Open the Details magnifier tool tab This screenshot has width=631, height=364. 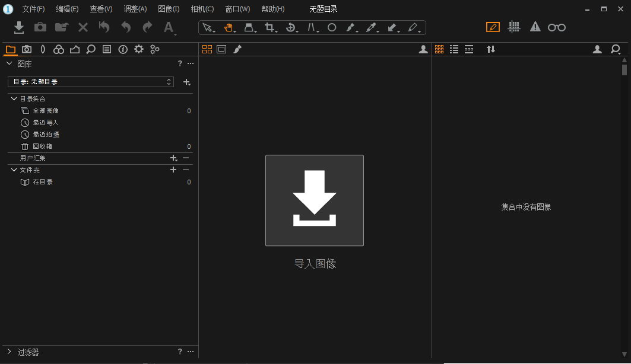(x=91, y=49)
